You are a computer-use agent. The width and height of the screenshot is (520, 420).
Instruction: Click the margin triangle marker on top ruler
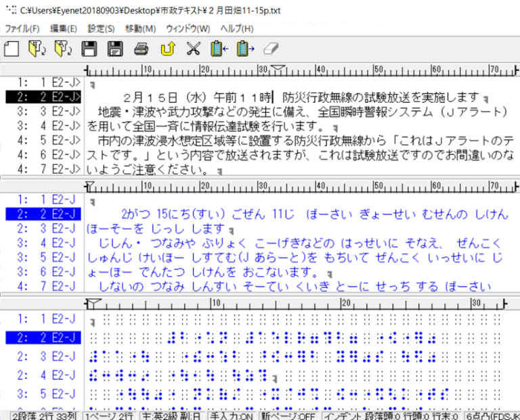coord(278,68)
